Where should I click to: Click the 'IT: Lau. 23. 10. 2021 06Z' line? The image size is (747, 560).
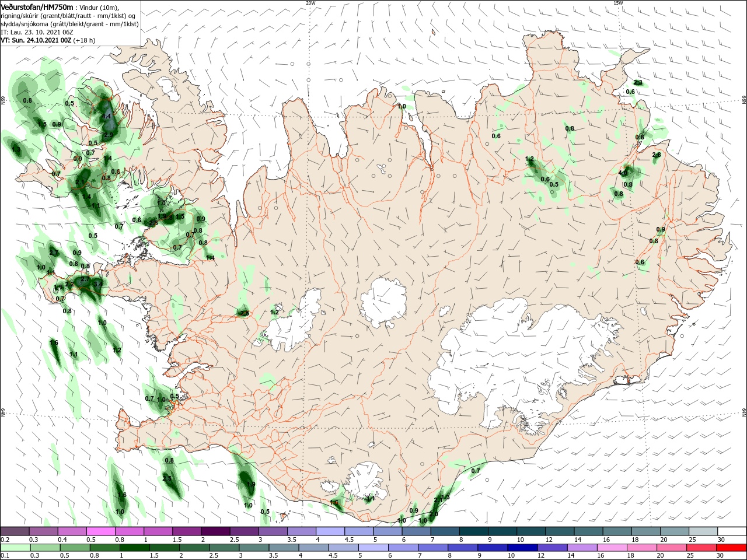pos(37,32)
